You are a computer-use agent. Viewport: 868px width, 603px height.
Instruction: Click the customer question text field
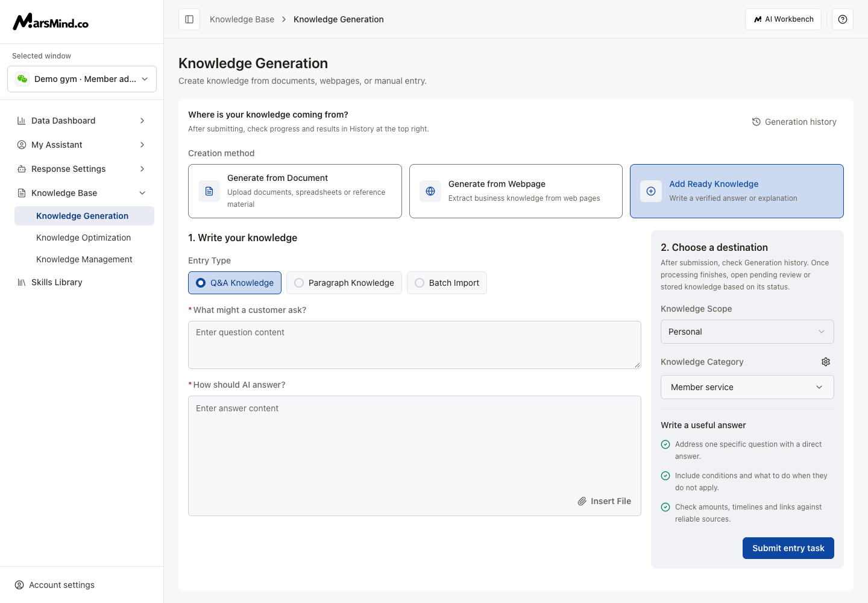click(x=415, y=345)
